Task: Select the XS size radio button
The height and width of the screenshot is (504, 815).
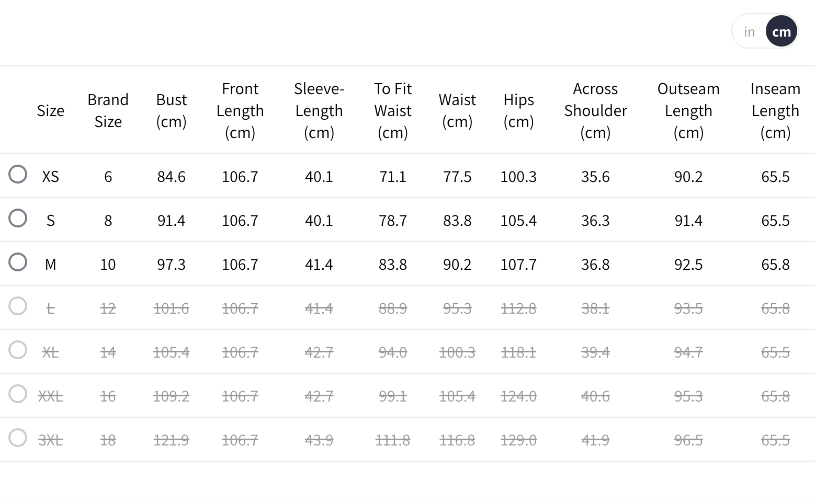Action: point(18,175)
